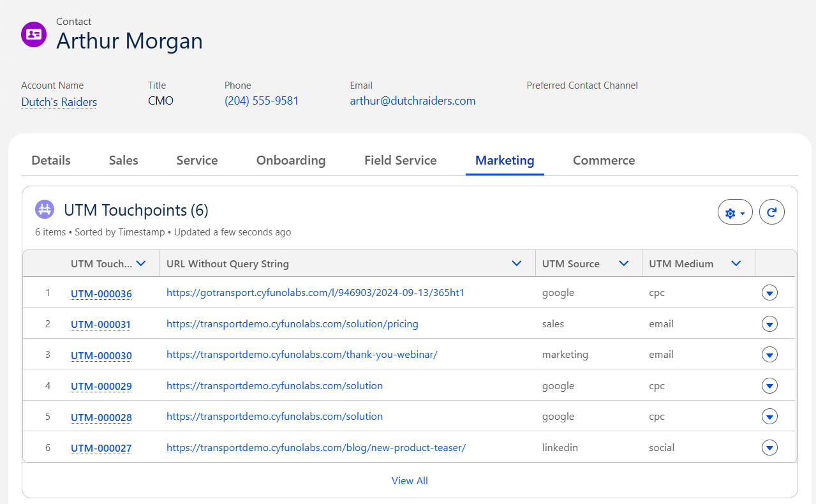Switch to the Sales tab
816x504 pixels.
(124, 160)
